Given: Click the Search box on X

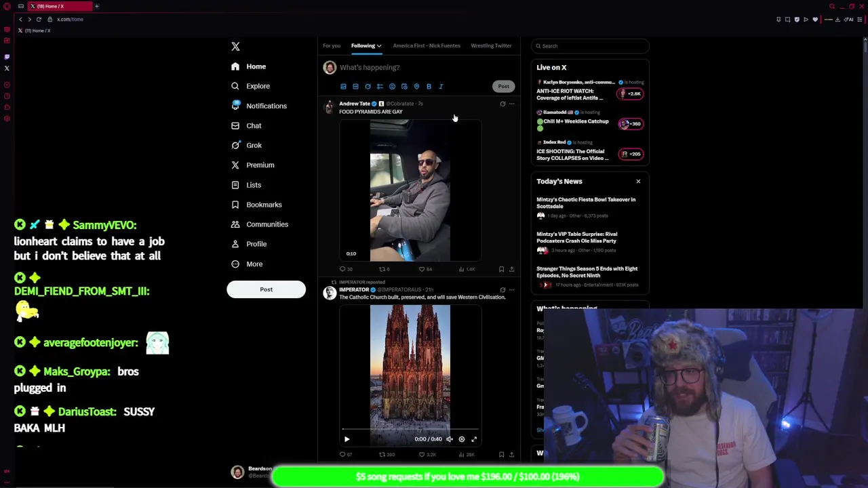Looking at the screenshot, I should (x=590, y=46).
